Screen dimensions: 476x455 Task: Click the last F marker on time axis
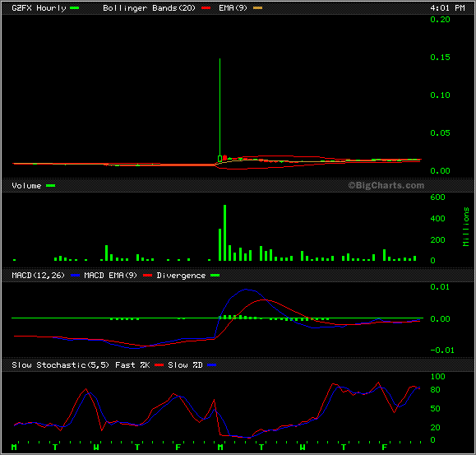coord(384,447)
